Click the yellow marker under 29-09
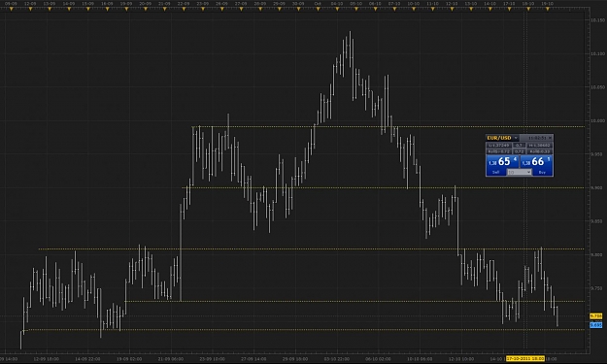The height and width of the screenshot is (364, 607). (279, 9)
